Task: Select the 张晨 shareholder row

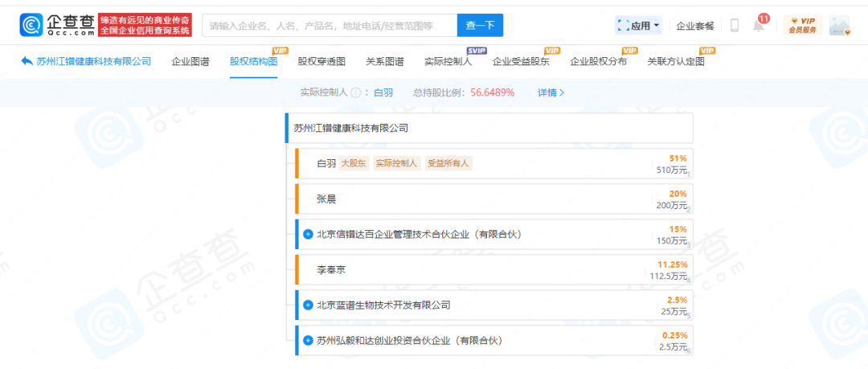Action: pyautogui.click(x=494, y=199)
